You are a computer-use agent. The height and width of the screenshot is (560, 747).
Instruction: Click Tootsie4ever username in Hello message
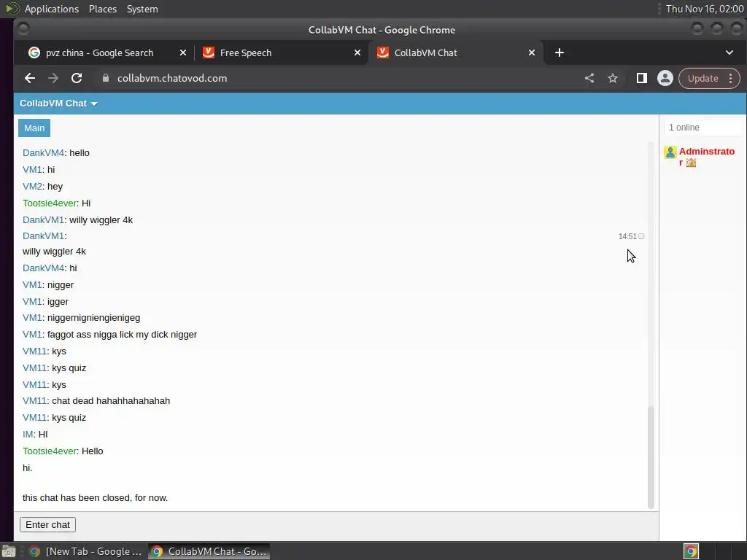click(50, 451)
